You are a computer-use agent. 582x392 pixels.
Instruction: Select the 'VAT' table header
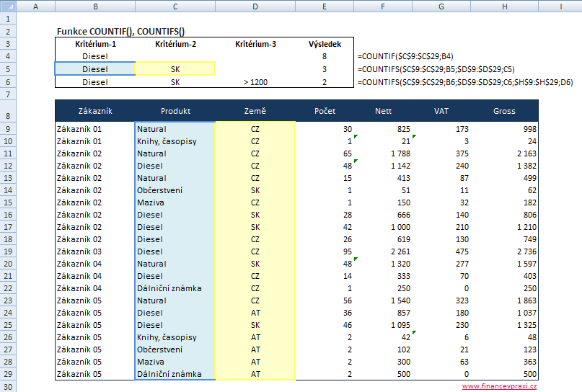point(441,111)
